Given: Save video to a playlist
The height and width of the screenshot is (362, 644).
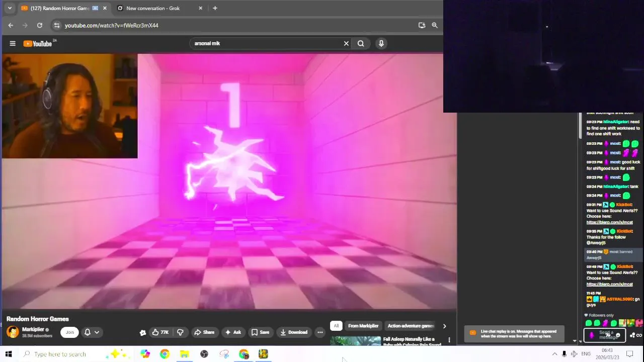Looking at the screenshot, I should (x=261, y=332).
